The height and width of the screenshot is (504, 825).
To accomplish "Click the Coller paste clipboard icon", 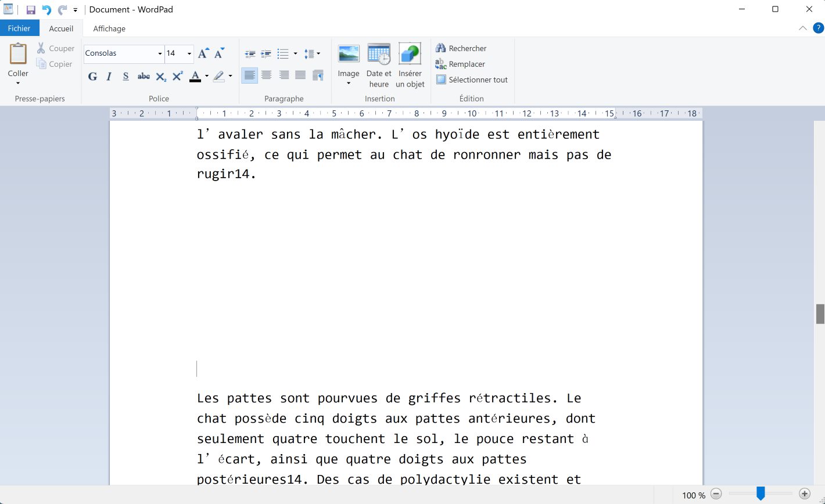I will coord(18,54).
